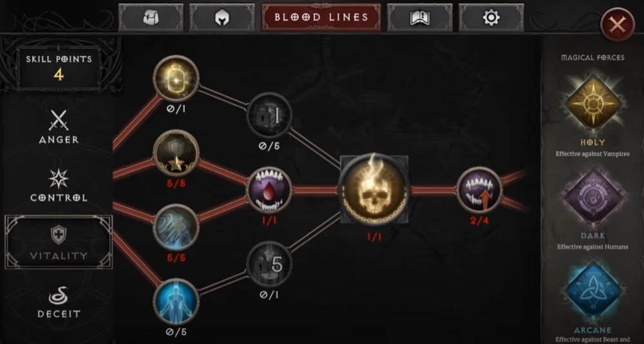Open the journal book tab

[x=420, y=17]
